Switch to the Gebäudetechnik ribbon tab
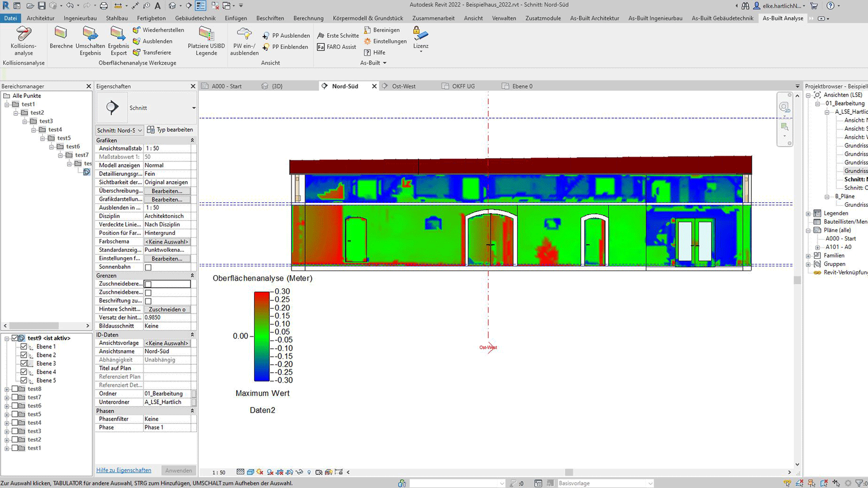The image size is (868, 488). [x=195, y=18]
